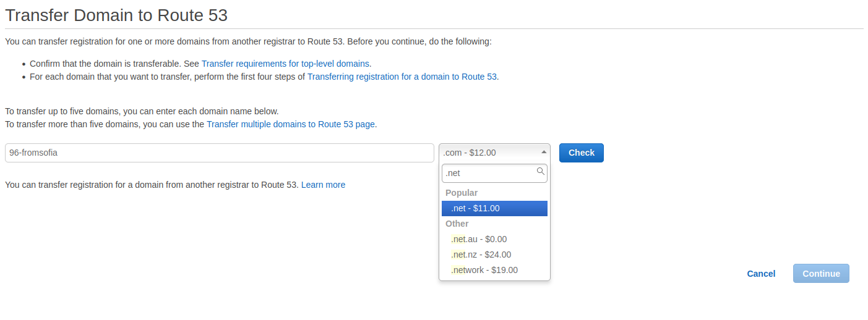Click the 'Transfer Domain to Route 53' heading
Image resolution: width=868 pixels, height=320 pixels.
coord(116,15)
